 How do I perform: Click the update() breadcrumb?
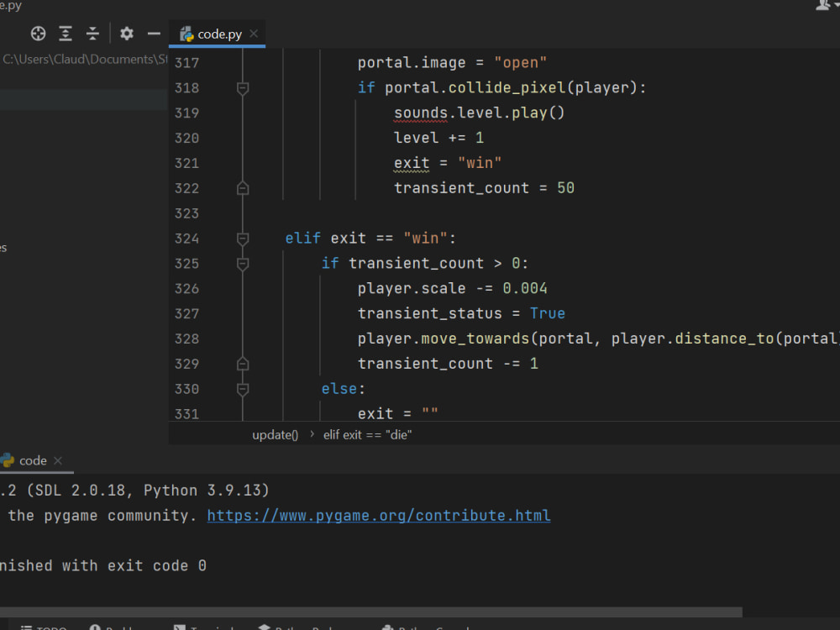pos(275,435)
